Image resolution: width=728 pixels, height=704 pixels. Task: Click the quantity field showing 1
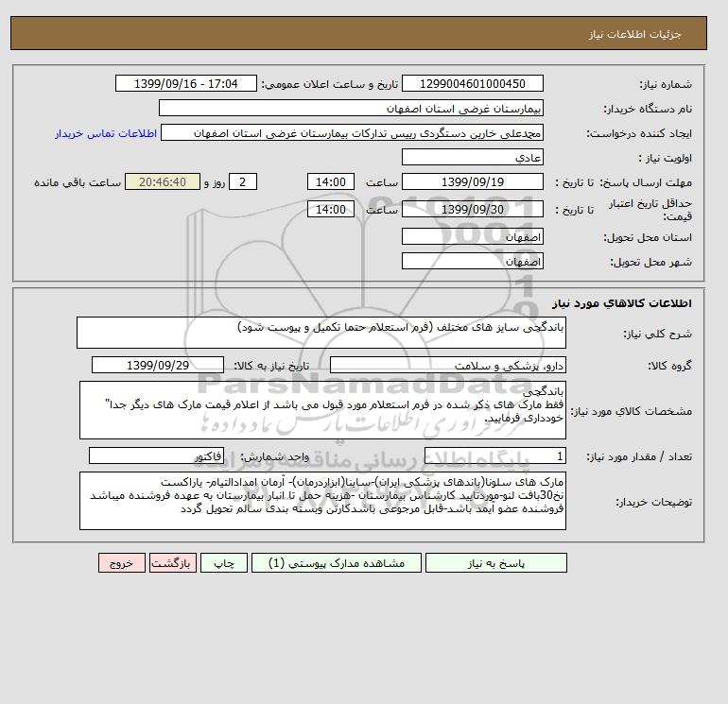tap(494, 456)
